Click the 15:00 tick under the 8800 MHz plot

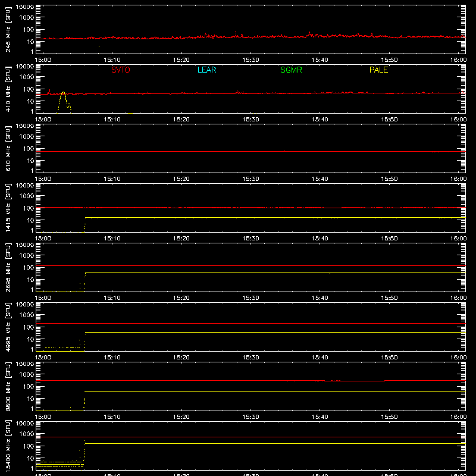43,417
